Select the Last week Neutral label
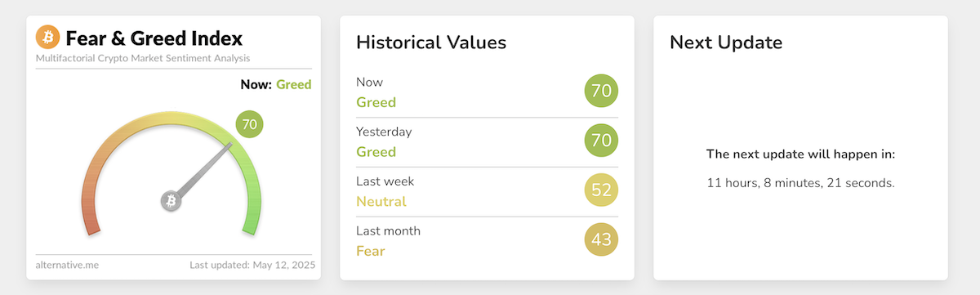Image resolution: width=980 pixels, height=295 pixels. coord(381,201)
